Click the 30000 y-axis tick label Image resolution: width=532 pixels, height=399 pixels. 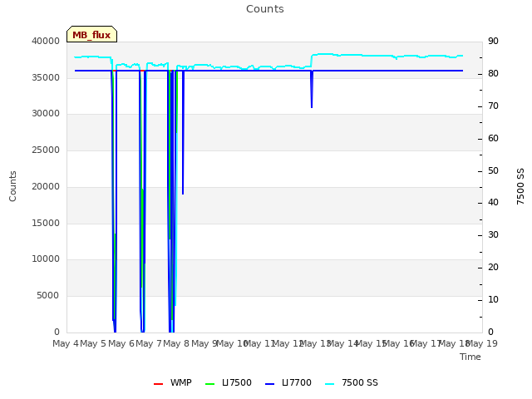[x=46, y=114]
